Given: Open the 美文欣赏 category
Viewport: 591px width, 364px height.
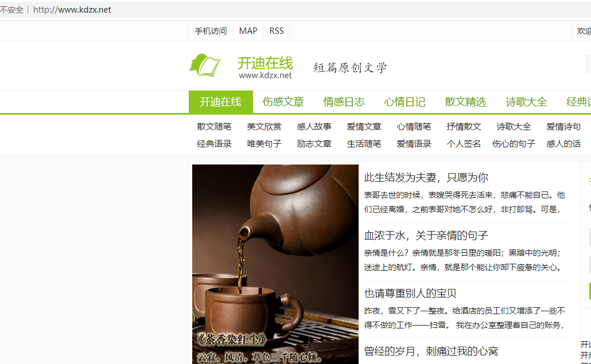Looking at the screenshot, I should click(x=263, y=127).
